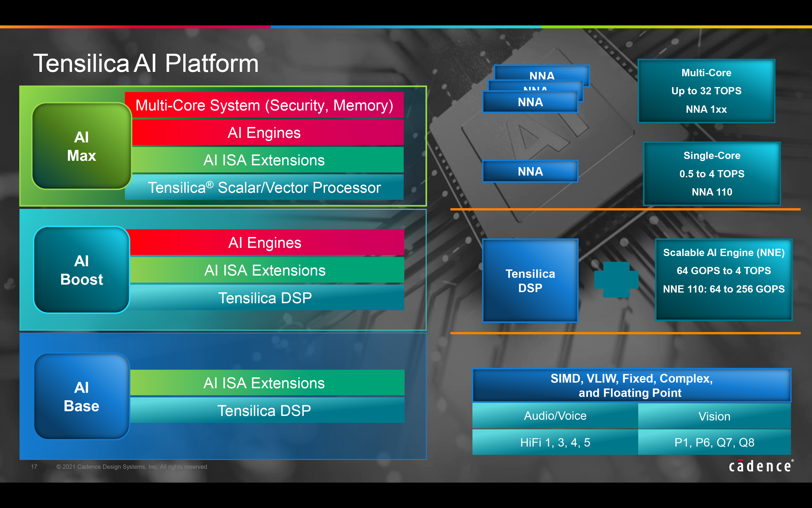
Task: Click Tensilica DSP bar in AI Boost section
Action: pyautogui.click(x=267, y=297)
